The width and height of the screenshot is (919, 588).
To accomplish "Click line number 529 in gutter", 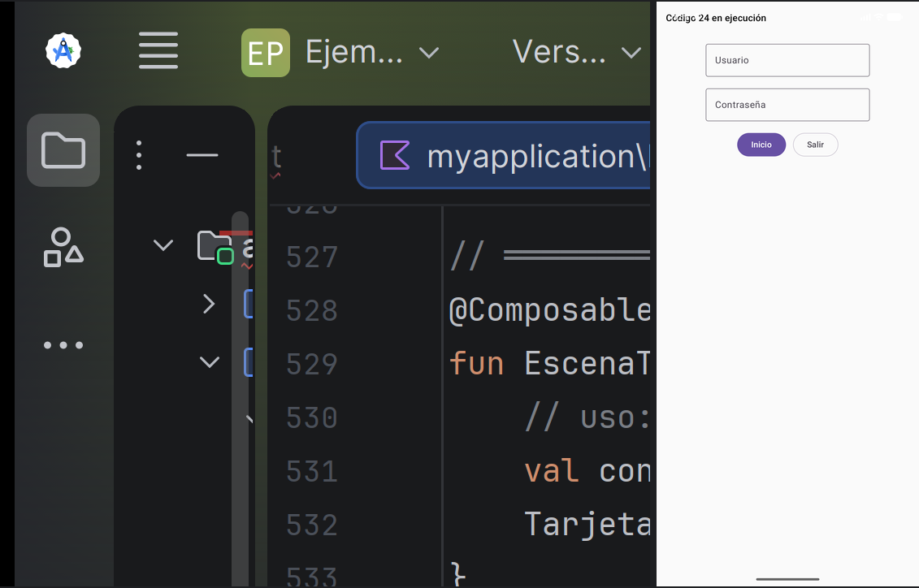I will coord(312,365).
